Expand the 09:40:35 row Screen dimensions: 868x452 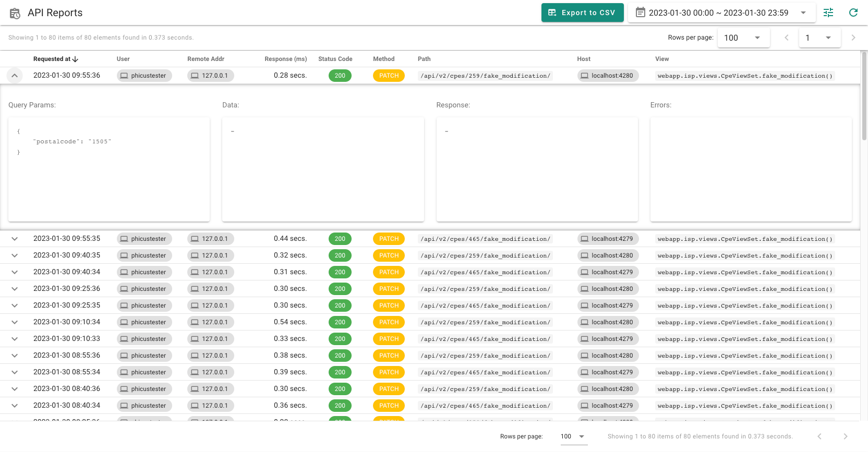point(15,255)
